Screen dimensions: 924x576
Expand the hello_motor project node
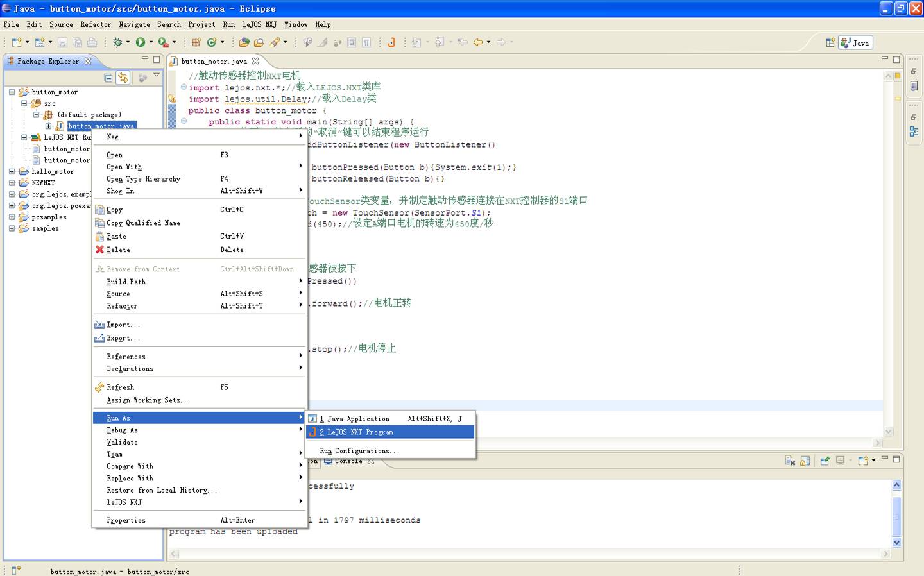point(12,171)
